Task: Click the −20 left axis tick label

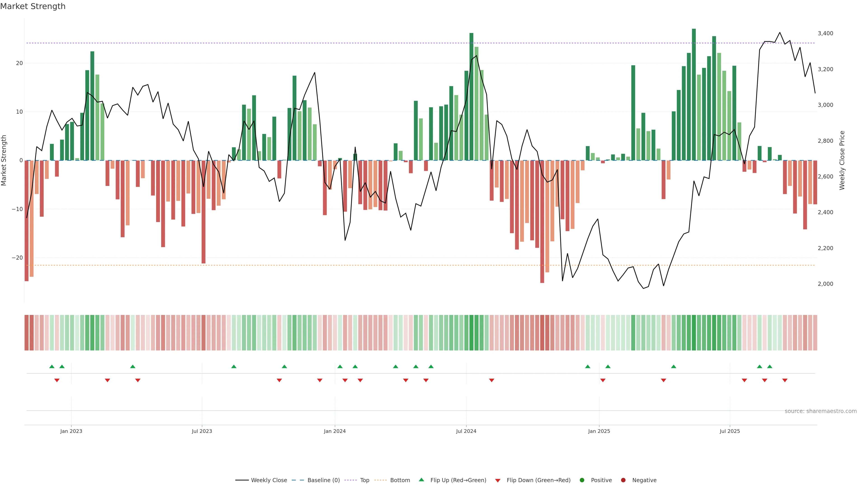Action: [17, 258]
